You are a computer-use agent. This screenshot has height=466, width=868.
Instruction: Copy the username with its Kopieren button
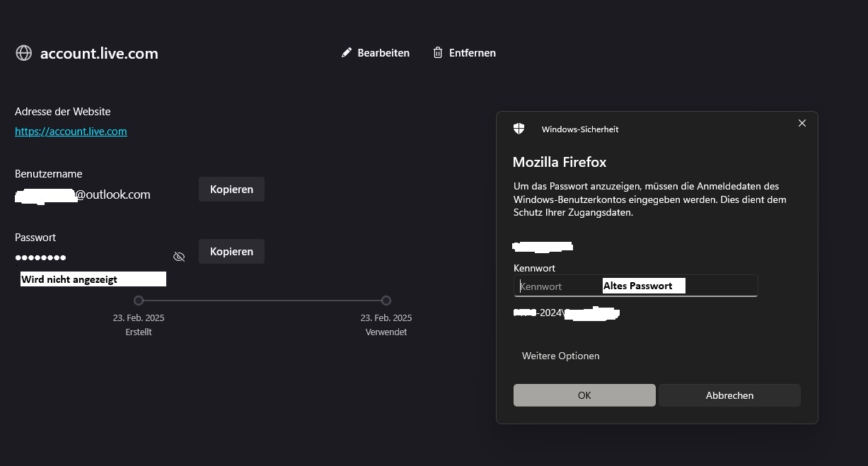[x=231, y=190]
